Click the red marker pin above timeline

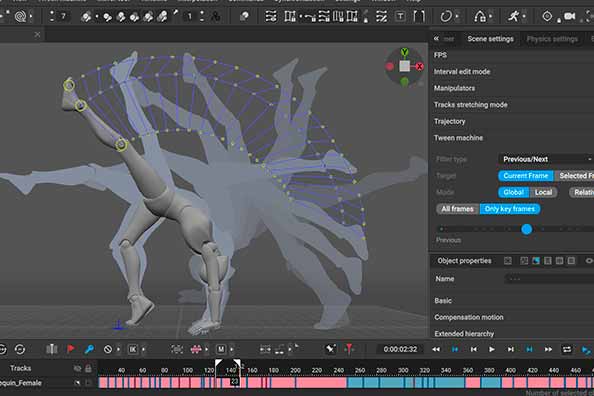click(349, 349)
